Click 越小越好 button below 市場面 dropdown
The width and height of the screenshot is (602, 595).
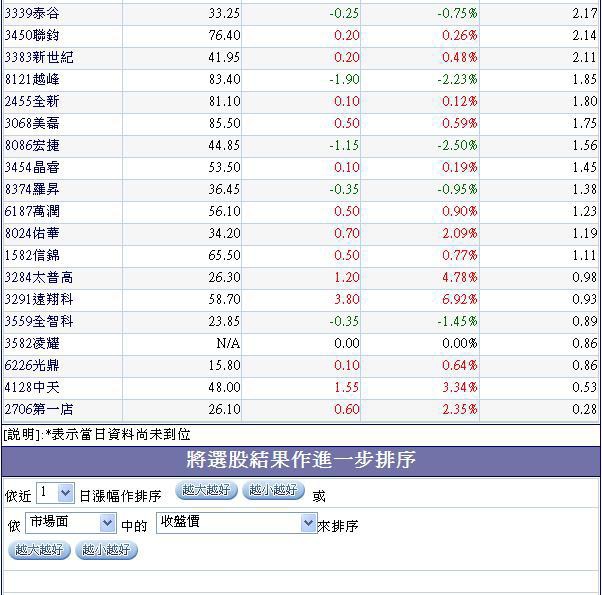(x=106, y=550)
